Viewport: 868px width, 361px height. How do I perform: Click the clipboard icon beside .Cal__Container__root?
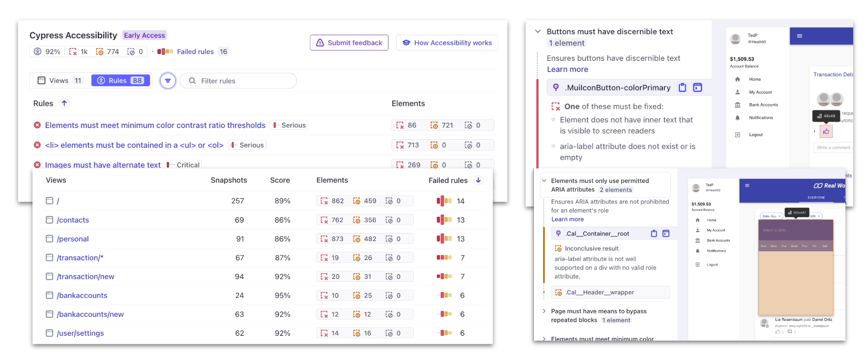pyautogui.click(x=654, y=233)
